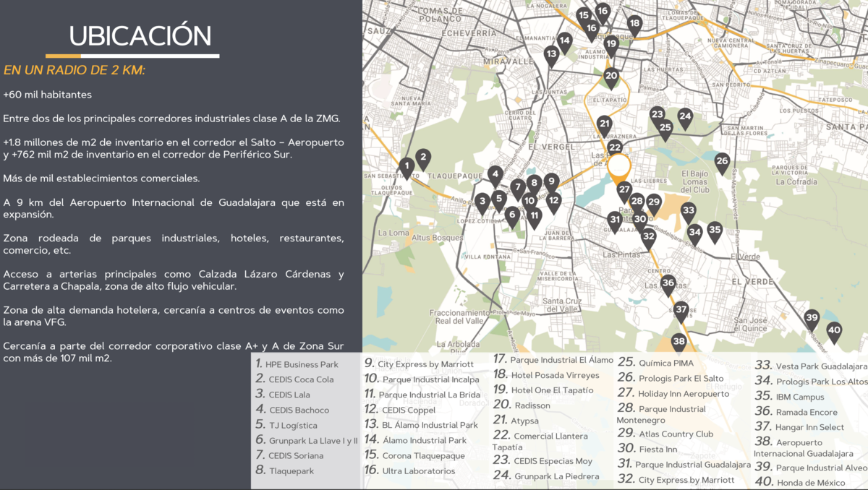Click map pin number 26
This screenshot has width=868, height=490.
coord(722,163)
